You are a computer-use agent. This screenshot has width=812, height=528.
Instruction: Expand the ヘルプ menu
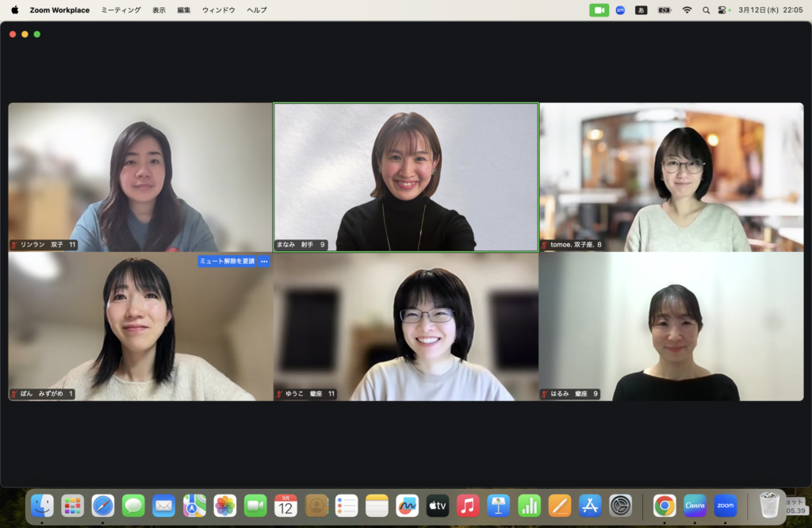pyautogui.click(x=256, y=10)
